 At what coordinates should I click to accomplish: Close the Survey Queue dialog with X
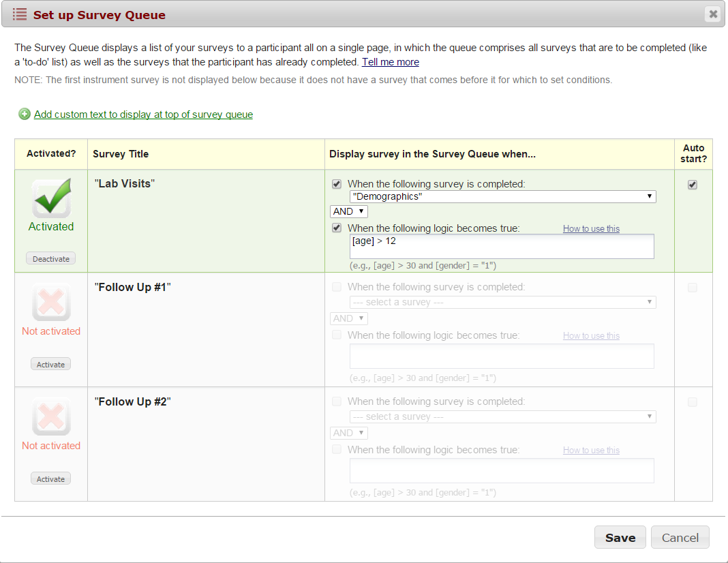(x=713, y=14)
